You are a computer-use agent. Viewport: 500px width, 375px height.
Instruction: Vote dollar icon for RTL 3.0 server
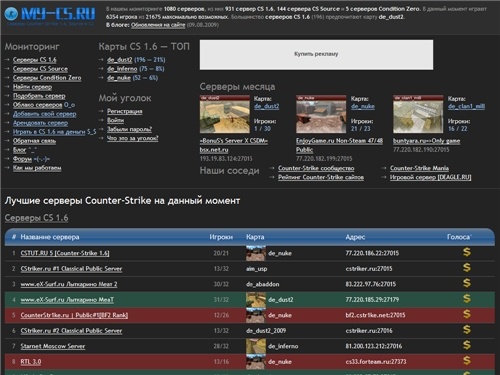[x=467, y=361]
